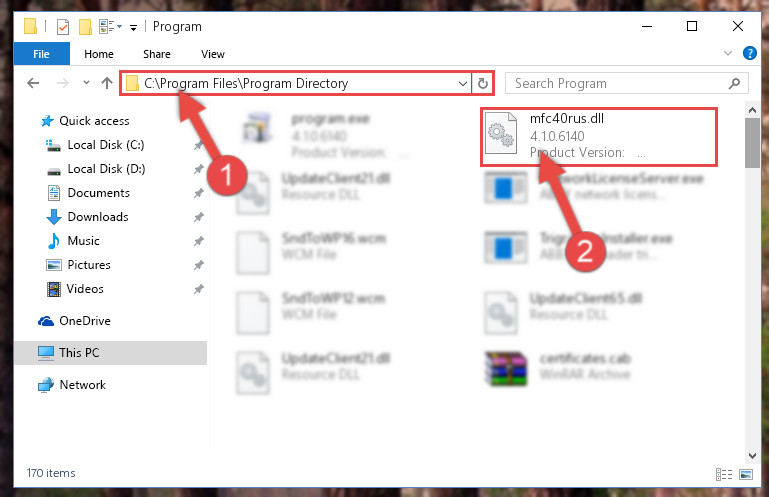Open the recent locations dropdown arrow
Viewport: 769px width, 497px height.
click(x=86, y=82)
